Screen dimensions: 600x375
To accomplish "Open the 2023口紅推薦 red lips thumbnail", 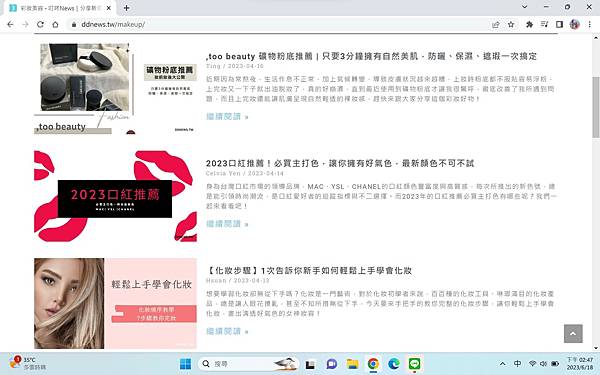I will 115,196.
